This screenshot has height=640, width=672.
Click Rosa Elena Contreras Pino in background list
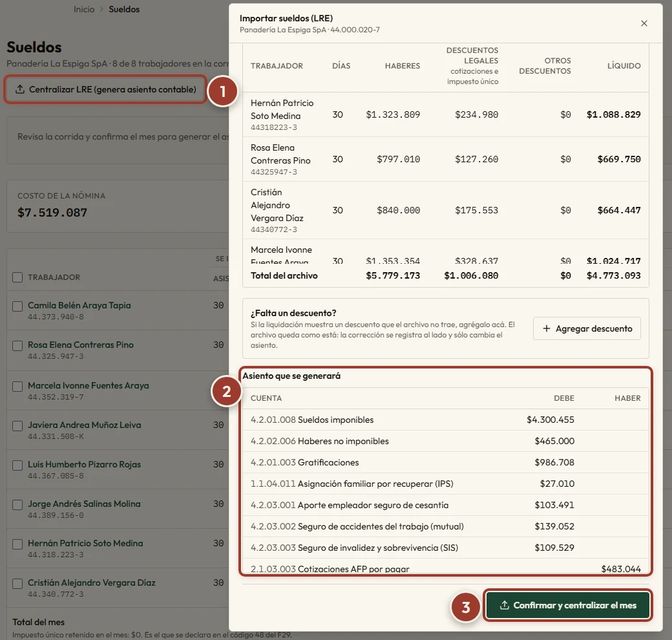point(81,345)
